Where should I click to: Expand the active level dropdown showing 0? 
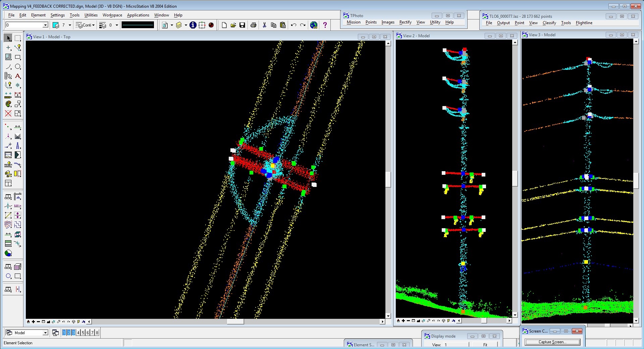point(45,25)
